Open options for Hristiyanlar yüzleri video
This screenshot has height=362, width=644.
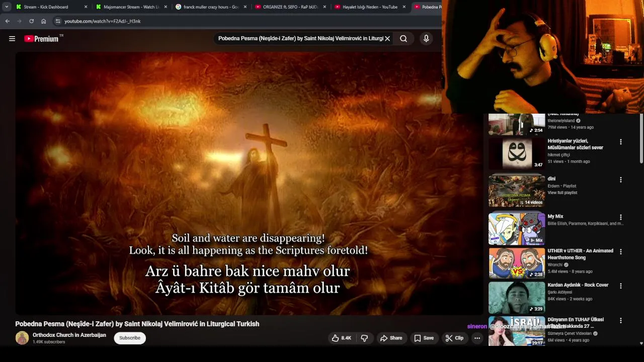620,142
